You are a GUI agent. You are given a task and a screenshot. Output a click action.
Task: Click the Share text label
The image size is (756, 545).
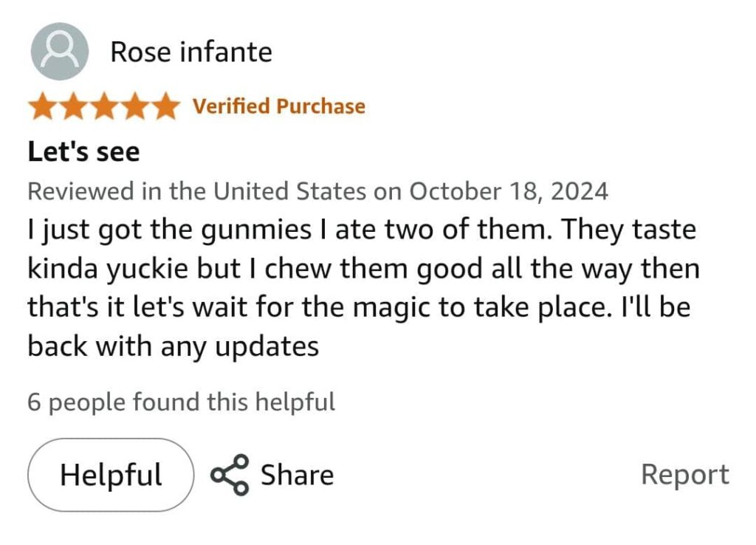[x=297, y=475]
